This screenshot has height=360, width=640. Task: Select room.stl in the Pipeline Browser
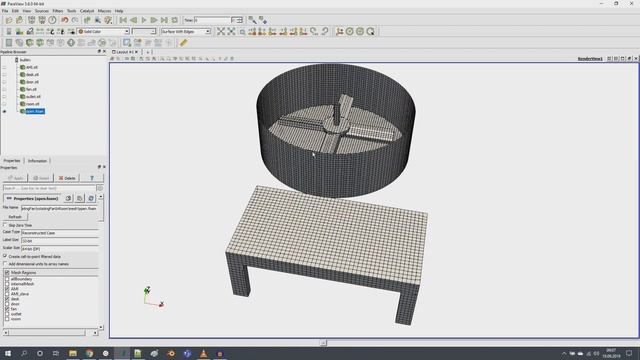pyautogui.click(x=33, y=104)
